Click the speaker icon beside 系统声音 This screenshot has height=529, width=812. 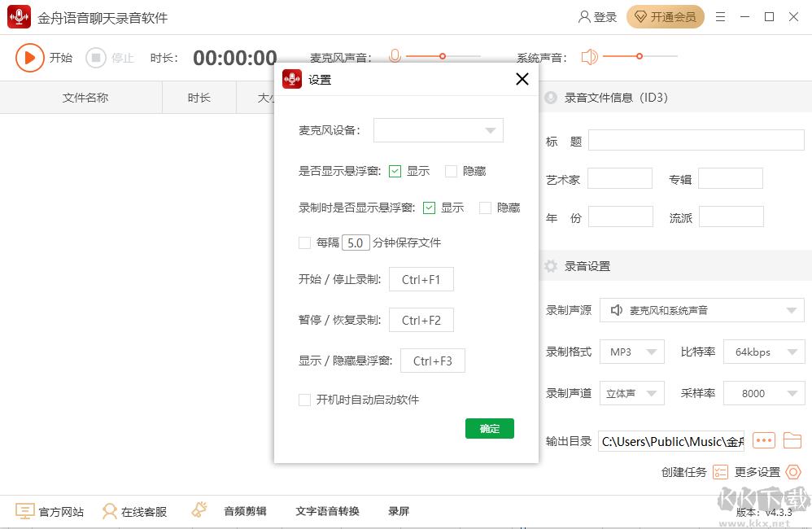click(x=589, y=56)
